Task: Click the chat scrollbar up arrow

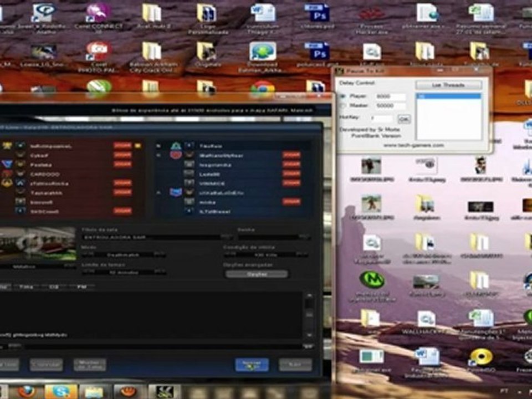Action: point(309,295)
